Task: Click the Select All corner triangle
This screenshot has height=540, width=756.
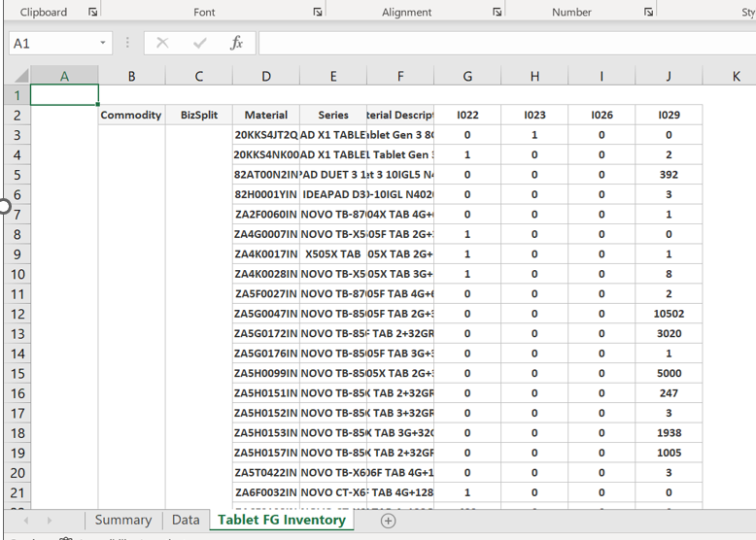Action: click(17, 77)
